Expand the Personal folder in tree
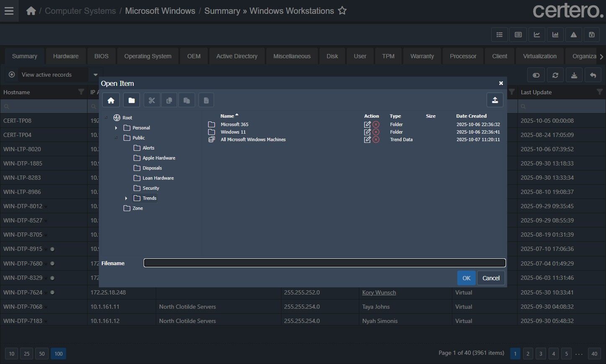606x364 pixels. point(116,128)
